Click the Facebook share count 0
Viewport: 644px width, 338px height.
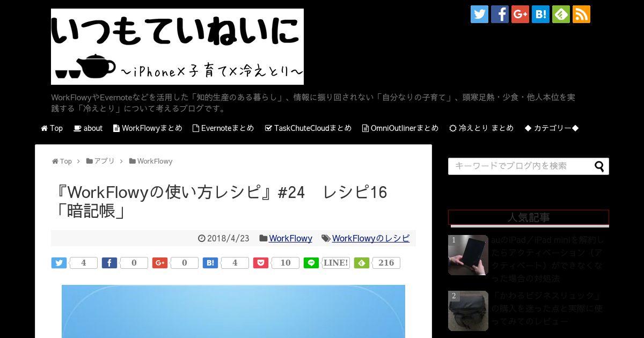[134, 263]
